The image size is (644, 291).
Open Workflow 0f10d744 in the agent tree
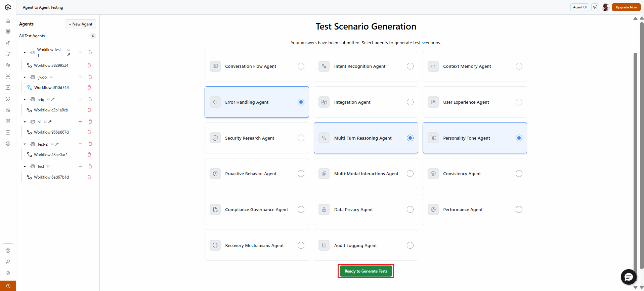(51, 88)
